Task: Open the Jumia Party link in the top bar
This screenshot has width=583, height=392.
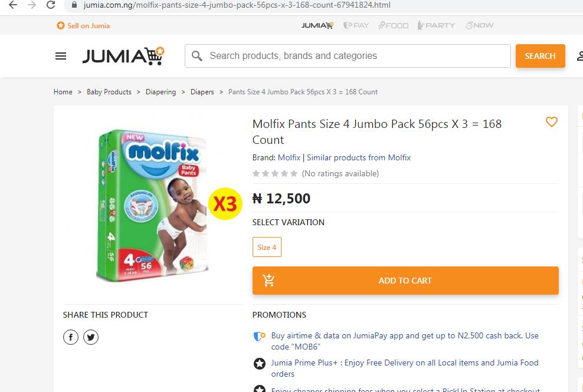Action: pos(436,25)
